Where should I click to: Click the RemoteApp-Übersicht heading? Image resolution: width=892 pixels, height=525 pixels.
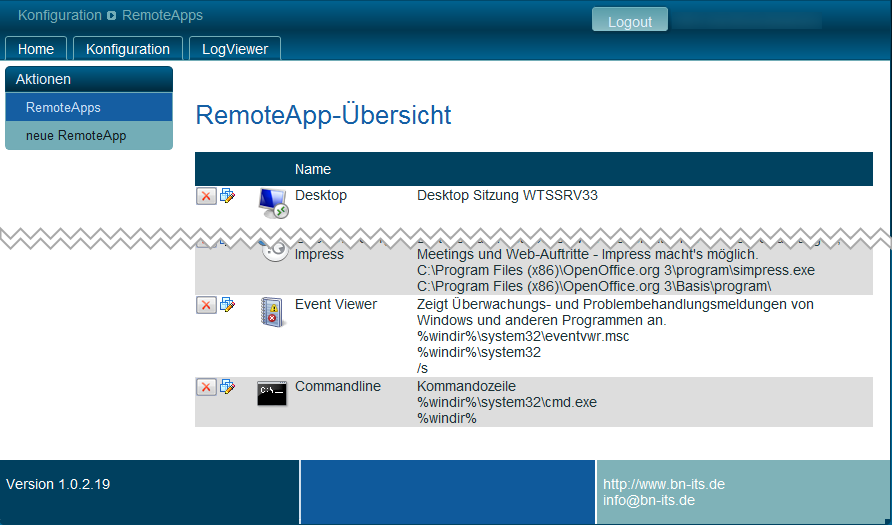[x=323, y=115]
